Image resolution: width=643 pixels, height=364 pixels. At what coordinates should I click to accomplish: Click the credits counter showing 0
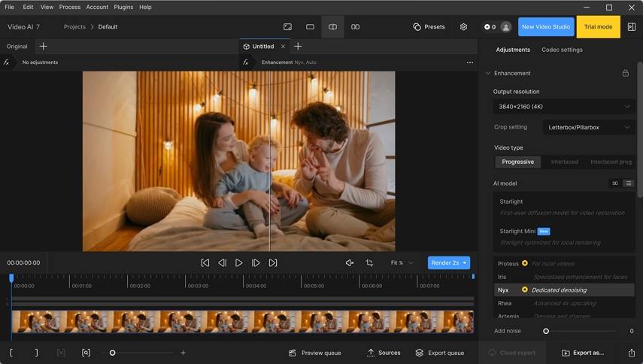click(x=490, y=26)
